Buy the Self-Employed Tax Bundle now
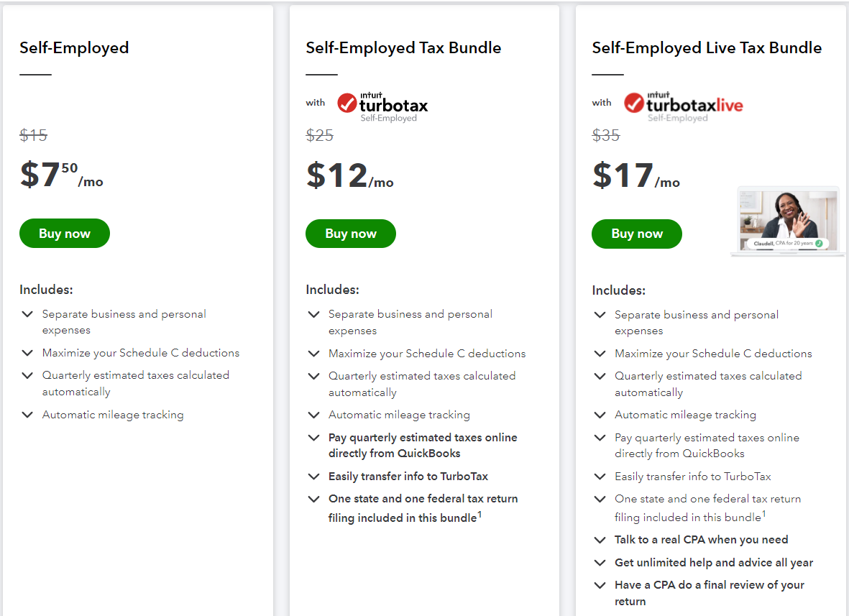Screen dimensions: 849x616 (350, 234)
